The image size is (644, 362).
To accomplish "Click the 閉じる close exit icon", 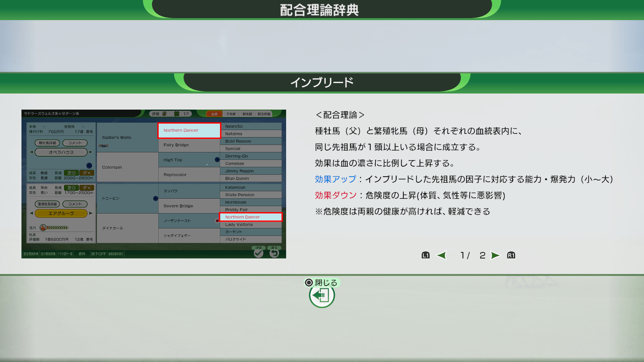I will point(322,295).
